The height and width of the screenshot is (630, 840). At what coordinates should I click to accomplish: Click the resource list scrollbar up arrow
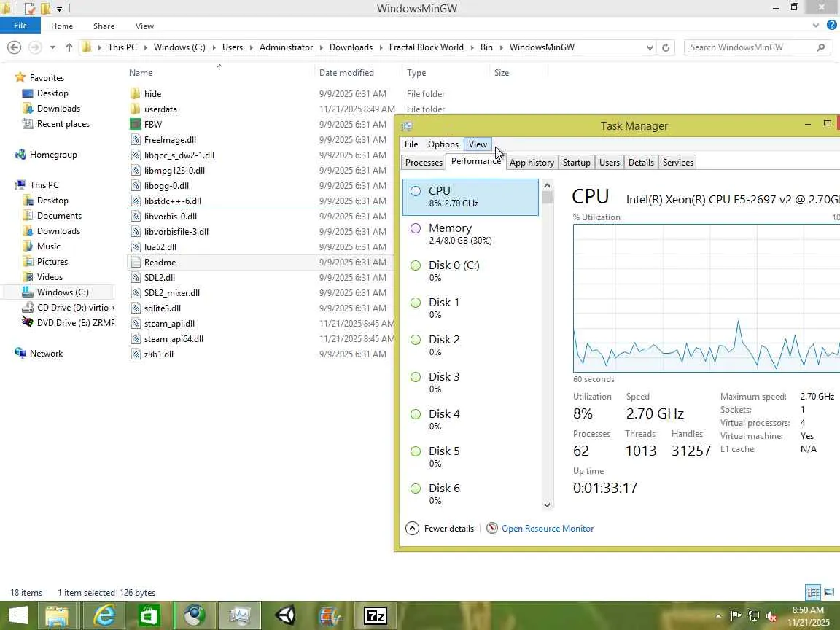point(547,185)
